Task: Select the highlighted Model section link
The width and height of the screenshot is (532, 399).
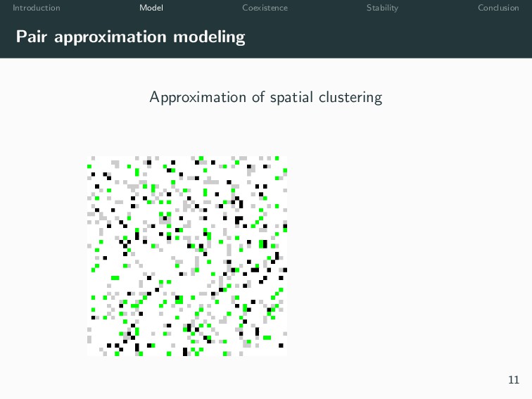Action: pos(151,8)
